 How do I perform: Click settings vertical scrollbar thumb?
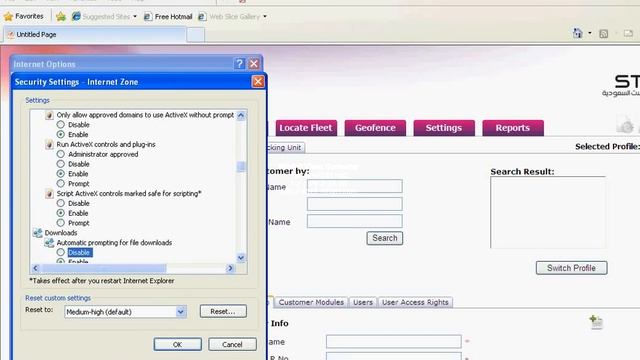coord(241,167)
